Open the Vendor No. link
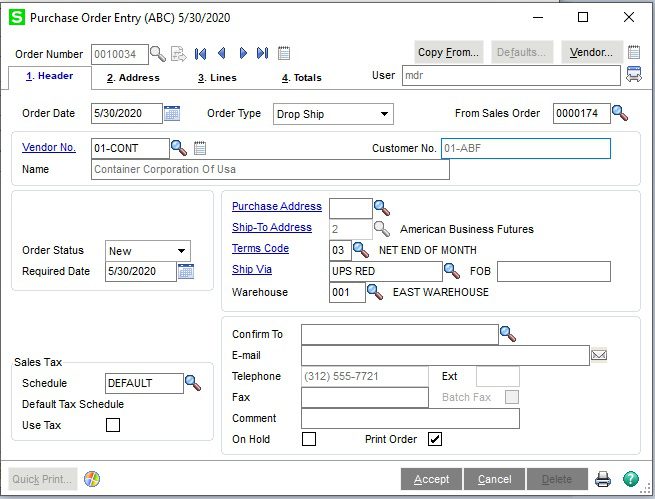655x499 pixels. (x=49, y=147)
